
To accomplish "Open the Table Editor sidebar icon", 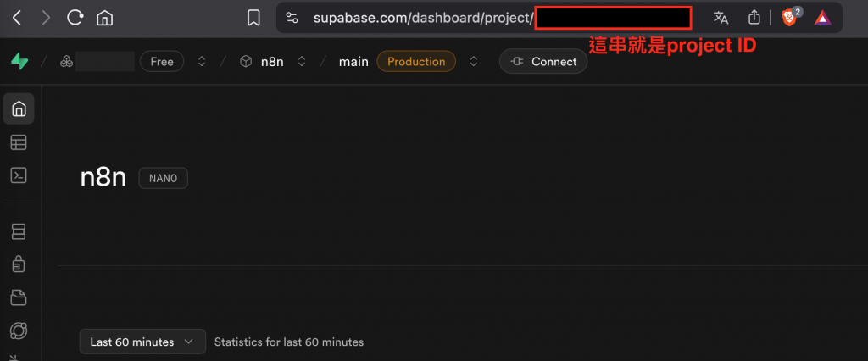I will [x=19, y=143].
